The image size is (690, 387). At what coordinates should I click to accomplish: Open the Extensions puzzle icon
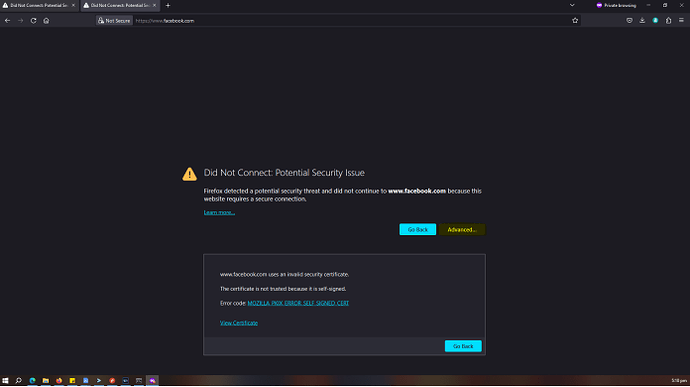668,21
